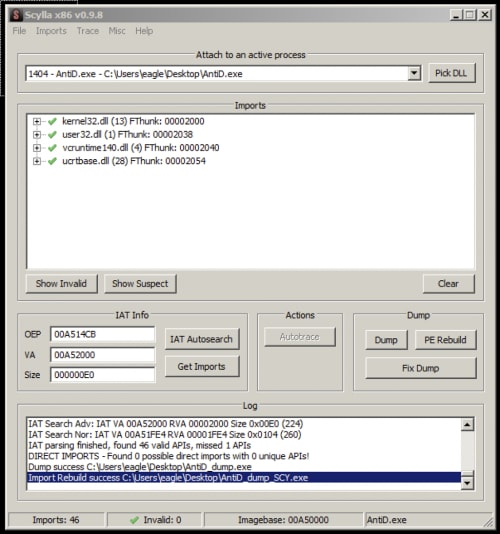Select the kernel32.dll (13) import row

pyautogui.click(x=133, y=121)
